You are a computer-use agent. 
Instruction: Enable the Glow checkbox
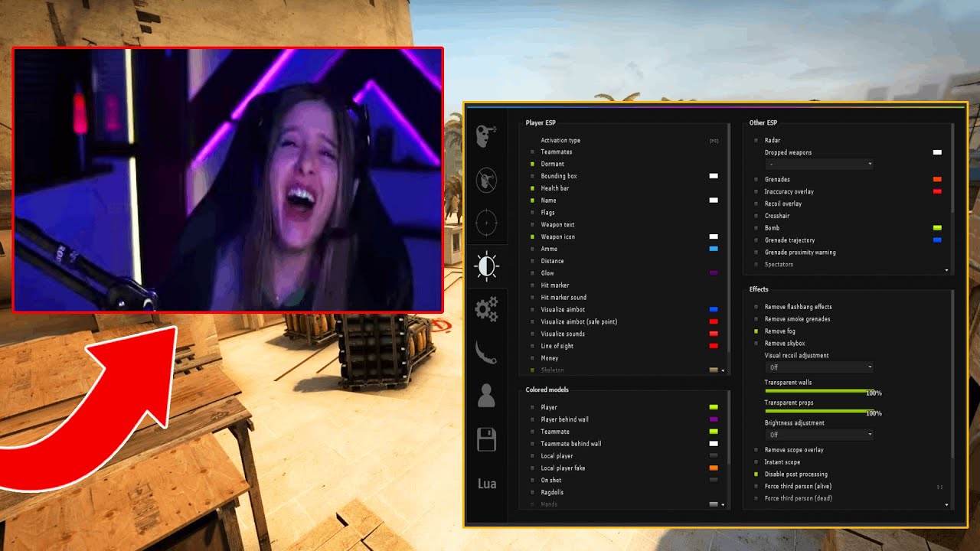532,273
